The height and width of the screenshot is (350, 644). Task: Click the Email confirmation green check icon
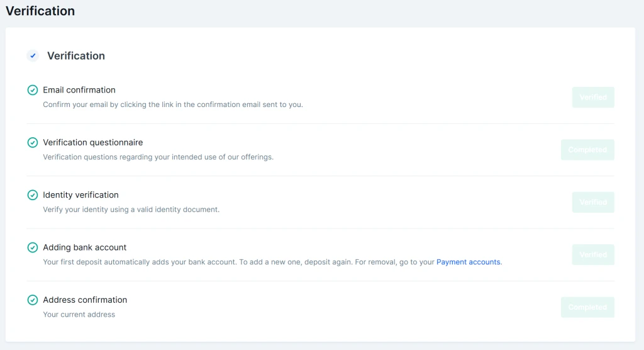click(x=33, y=90)
